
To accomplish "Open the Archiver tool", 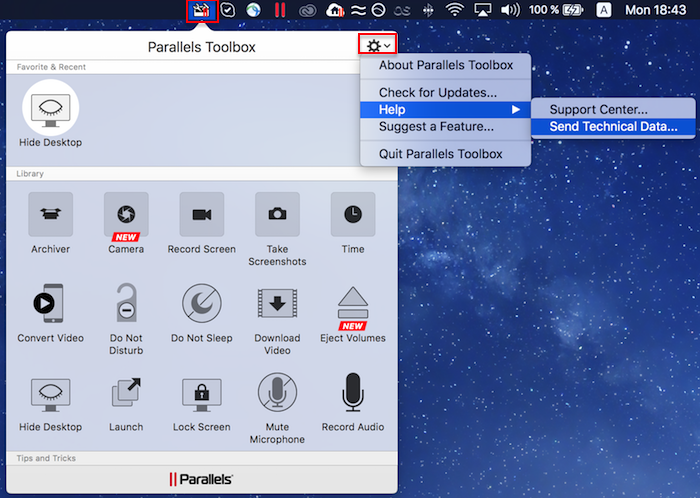I will [50, 214].
